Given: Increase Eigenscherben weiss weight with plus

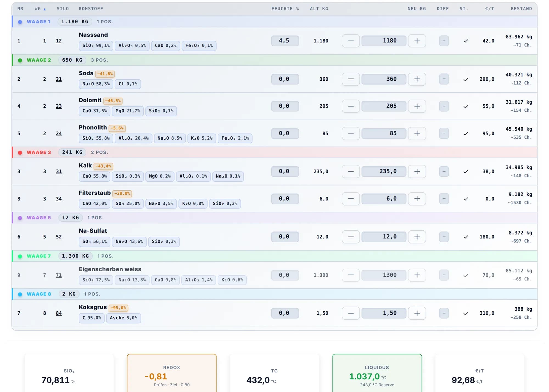Looking at the screenshot, I should 417,275.
